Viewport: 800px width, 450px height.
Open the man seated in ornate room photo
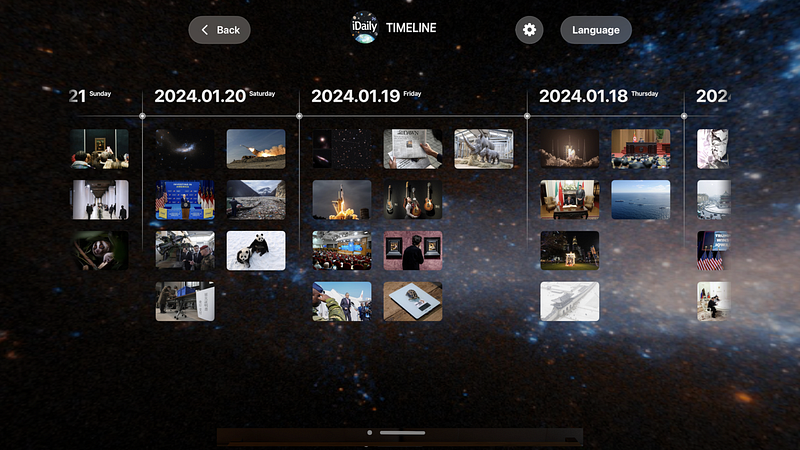click(x=713, y=302)
